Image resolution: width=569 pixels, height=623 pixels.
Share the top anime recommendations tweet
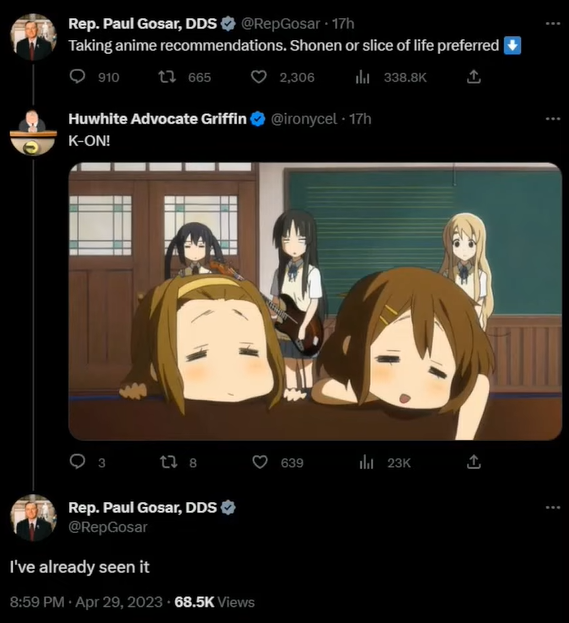pyautogui.click(x=473, y=77)
